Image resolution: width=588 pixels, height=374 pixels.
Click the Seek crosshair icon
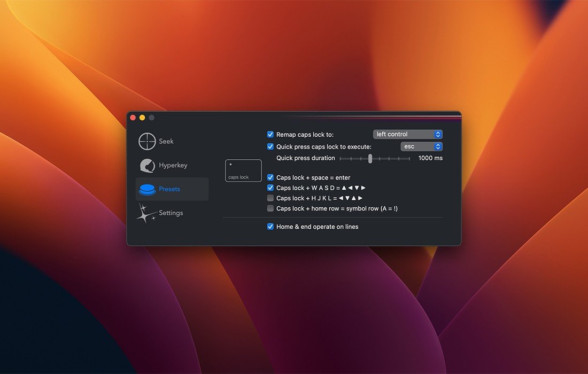tap(147, 142)
